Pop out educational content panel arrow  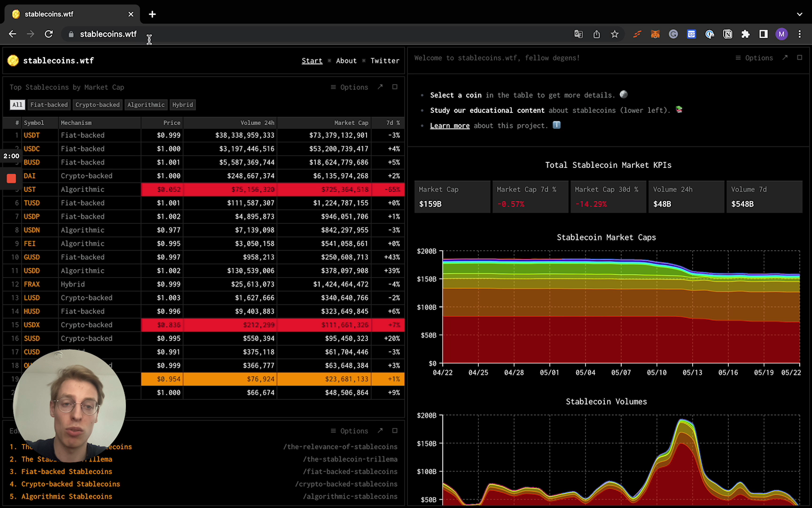(x=380, y=430)
